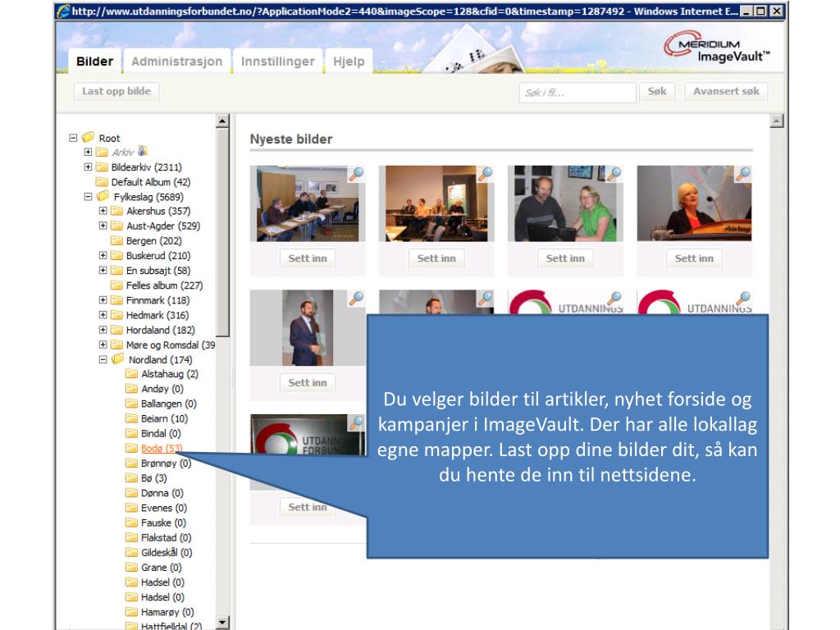840x630 pixels.
Task: Select the Alstahaug (2) folder
Action: point(169,374)
